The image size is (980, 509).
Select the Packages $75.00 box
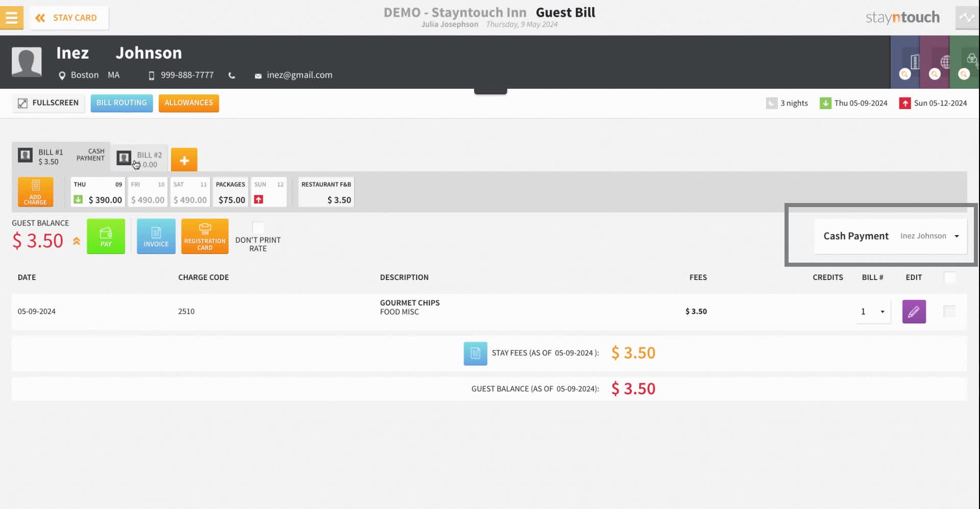point(230,192)
